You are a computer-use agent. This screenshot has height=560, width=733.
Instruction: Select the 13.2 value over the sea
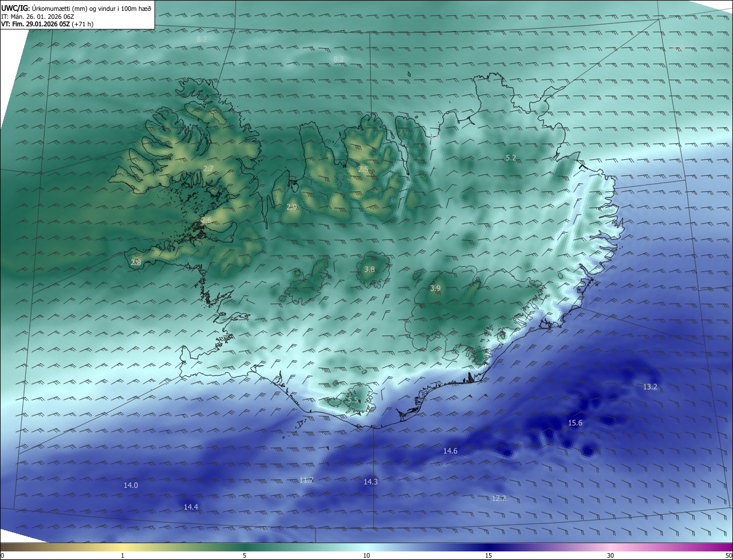[x=650, y=387]
